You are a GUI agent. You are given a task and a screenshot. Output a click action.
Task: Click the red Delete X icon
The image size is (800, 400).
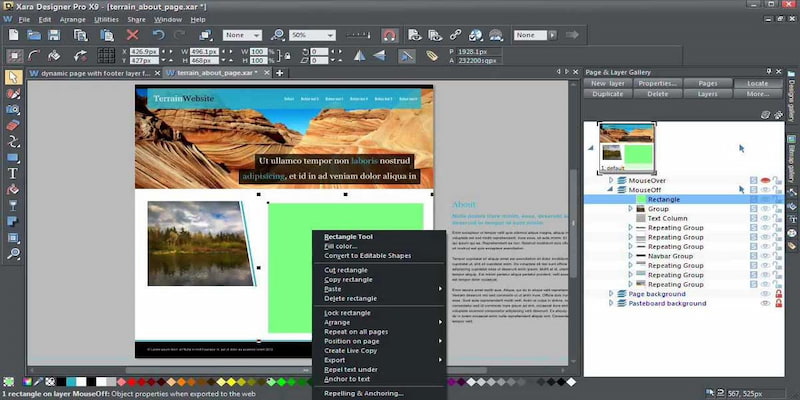click(x=133, y=34)
